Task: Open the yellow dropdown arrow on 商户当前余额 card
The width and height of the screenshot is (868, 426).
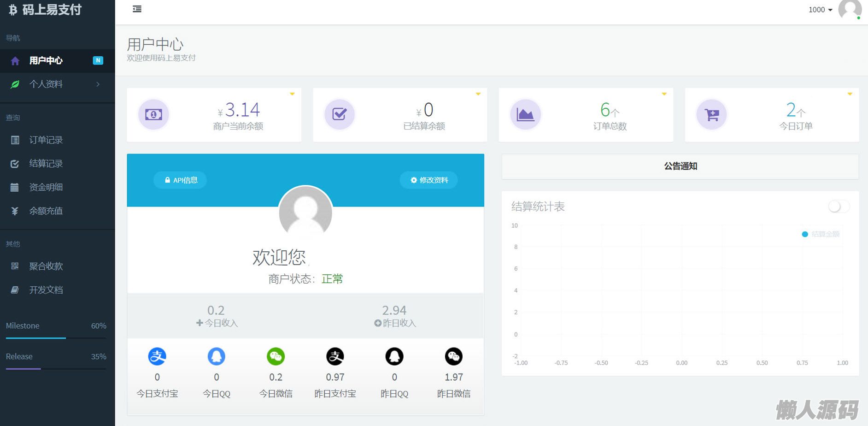Action: pyautogui.click(x=292, y=94)
